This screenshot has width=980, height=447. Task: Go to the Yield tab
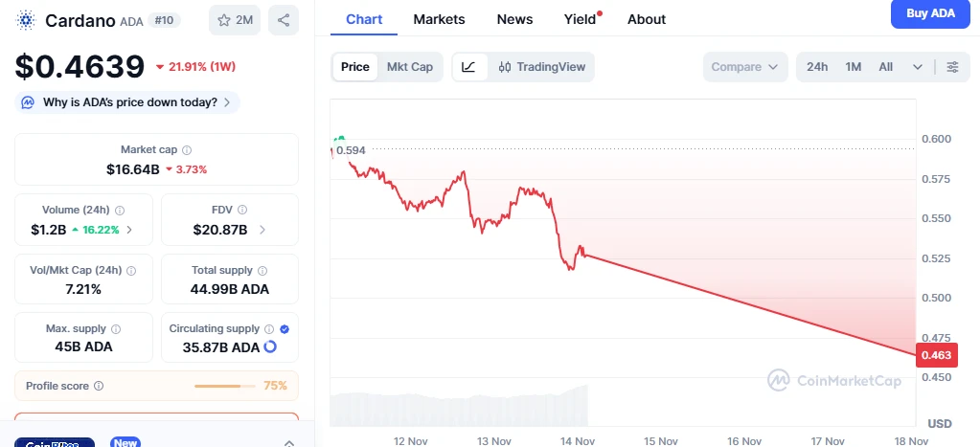(x=580, y=19)
